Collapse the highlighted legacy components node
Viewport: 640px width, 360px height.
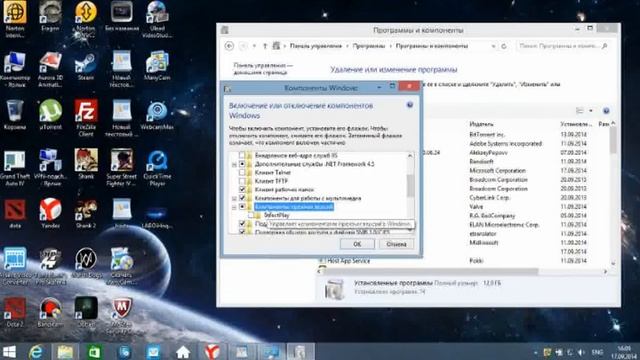click(x=234, y=207)
